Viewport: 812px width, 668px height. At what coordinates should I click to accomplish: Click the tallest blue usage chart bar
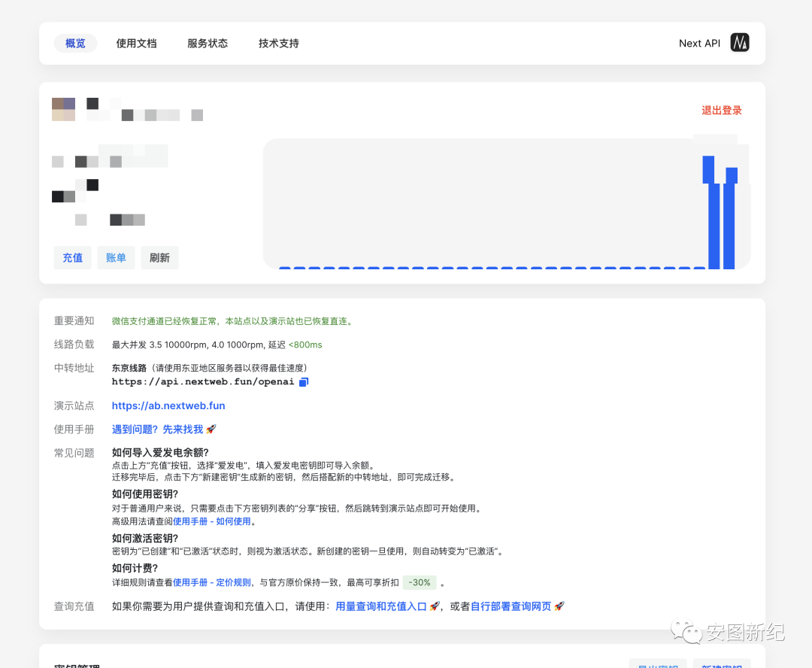click(x=714, y=218)
